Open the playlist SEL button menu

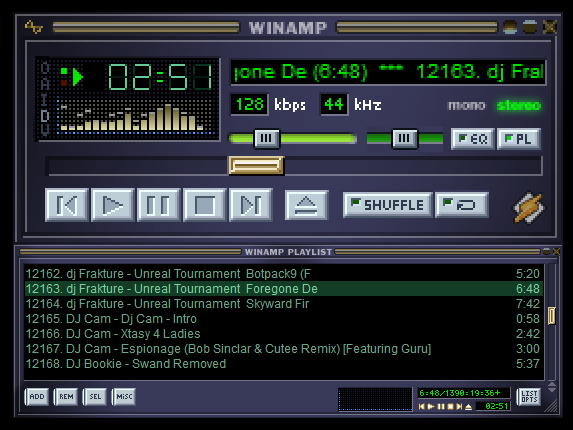95,397
